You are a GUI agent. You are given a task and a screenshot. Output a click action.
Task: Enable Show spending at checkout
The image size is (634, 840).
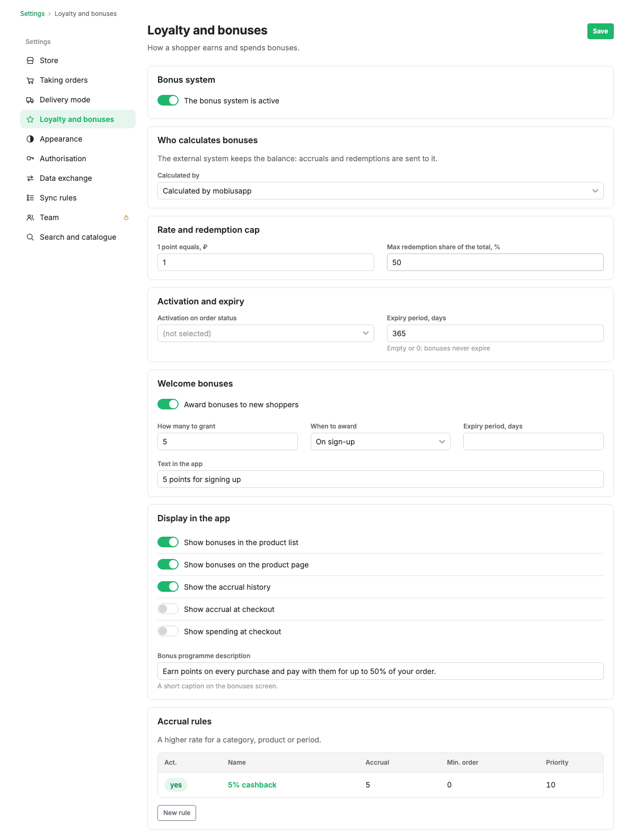coord(168,631)
